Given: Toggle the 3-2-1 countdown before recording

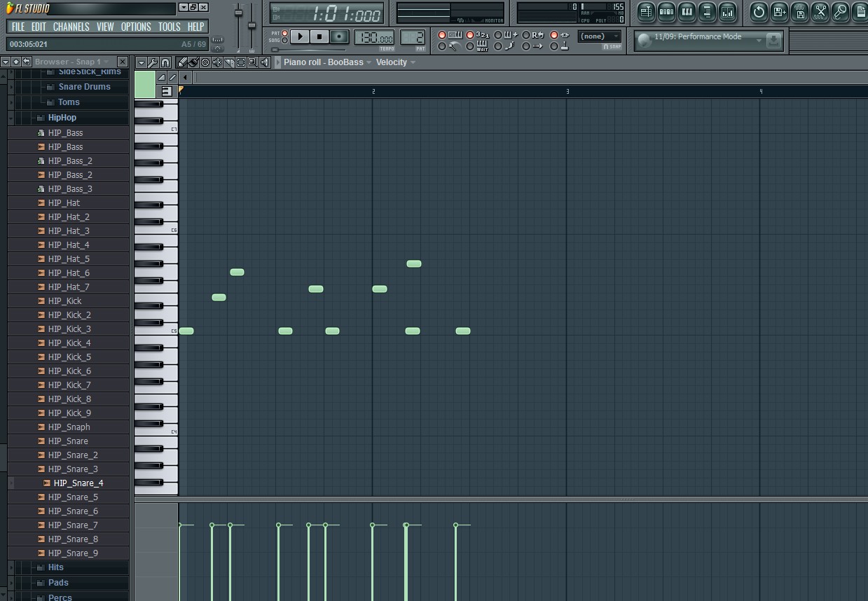Looking at the screenshot, I should (x=470, y=35).
